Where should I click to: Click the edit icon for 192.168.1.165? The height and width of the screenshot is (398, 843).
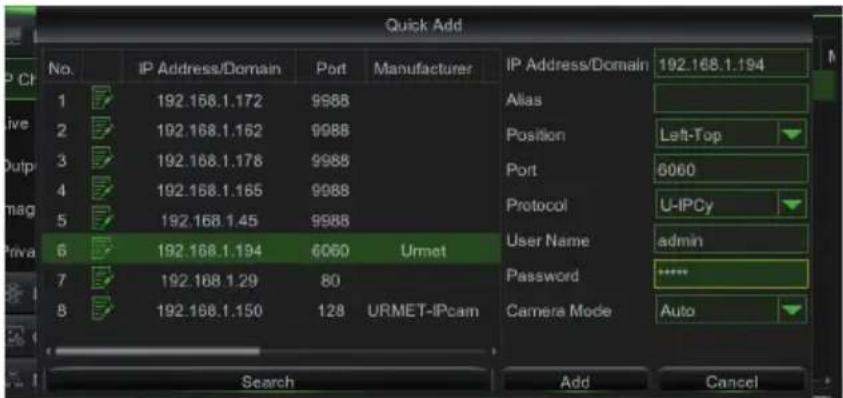[x=101, y=190]
